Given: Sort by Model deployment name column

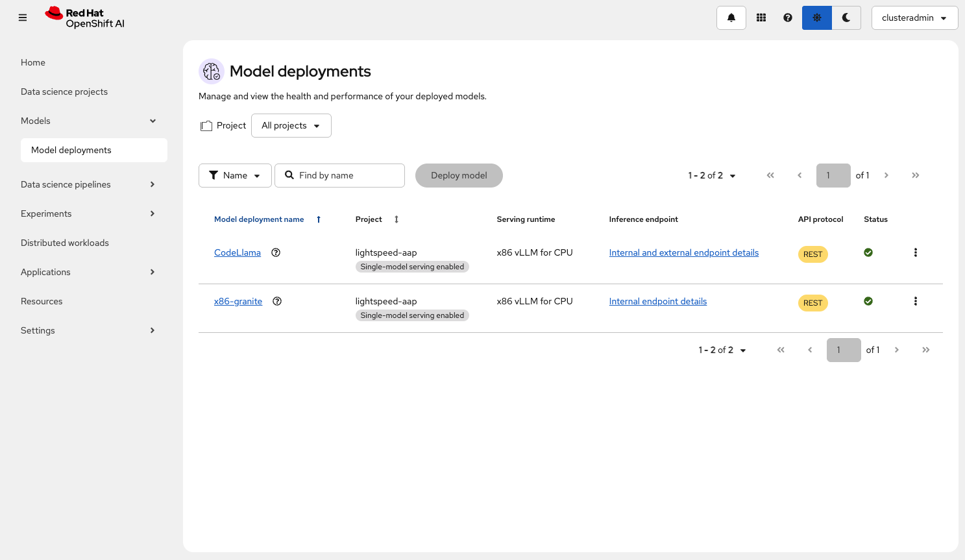Looking at the screenshot, I should [x=259, y=219].
